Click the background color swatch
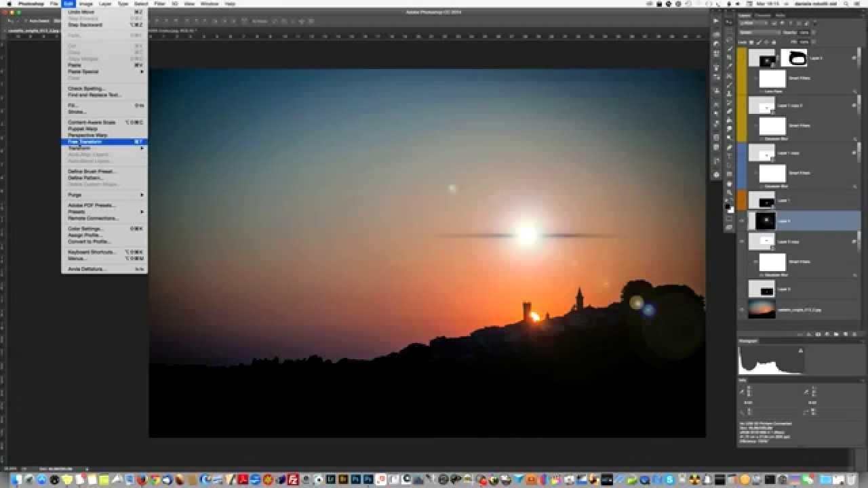Screen dimensions: 868x488 (731, 211)
